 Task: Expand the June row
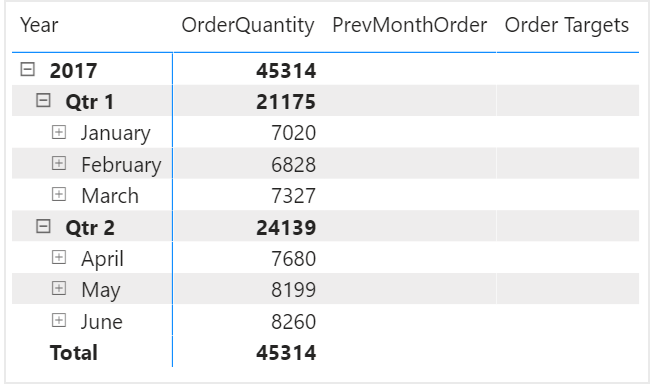pos(59,320)
